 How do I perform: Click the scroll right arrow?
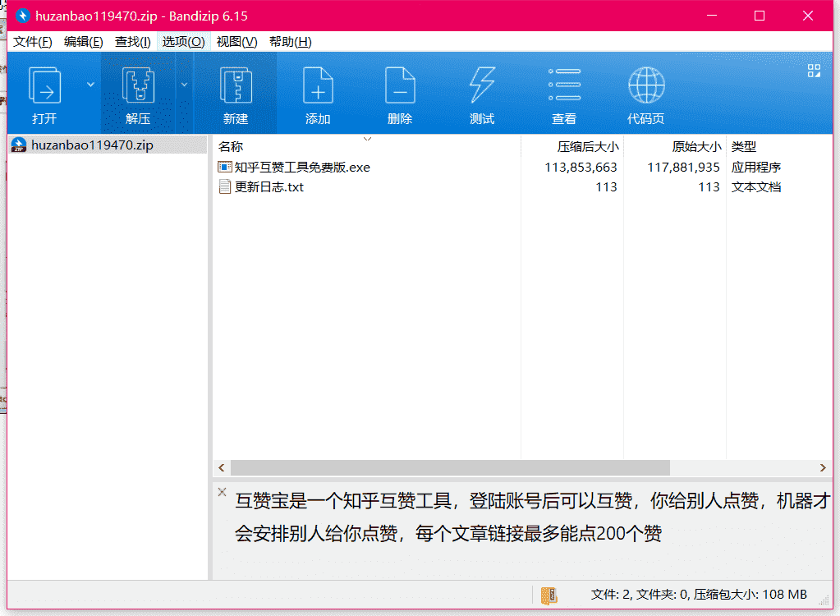[x=822, y=467]
